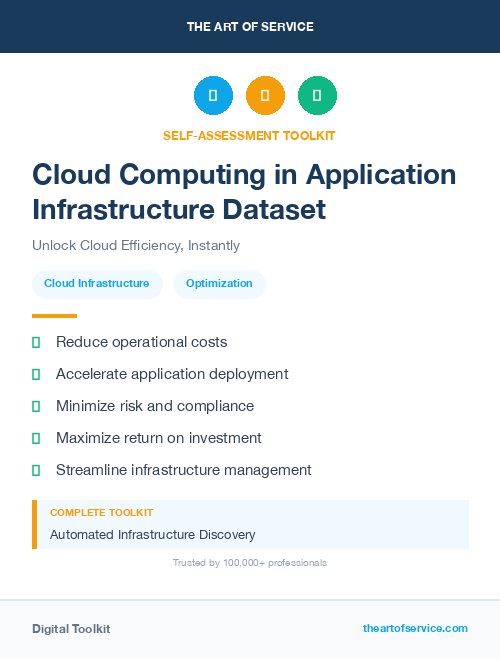Image resolution: width=500 pixels, height=659 pixels.
Task: Select the Cloud Infrastructure tag
Action: click(x=97, y=284)
